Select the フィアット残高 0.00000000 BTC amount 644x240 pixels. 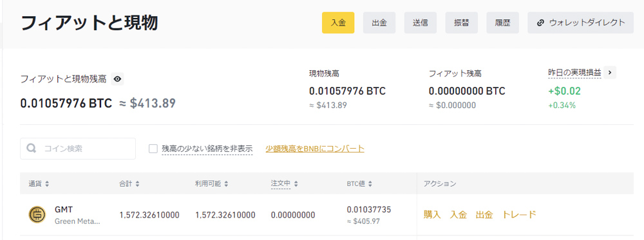pyautogui.click(x=467, y=91)
